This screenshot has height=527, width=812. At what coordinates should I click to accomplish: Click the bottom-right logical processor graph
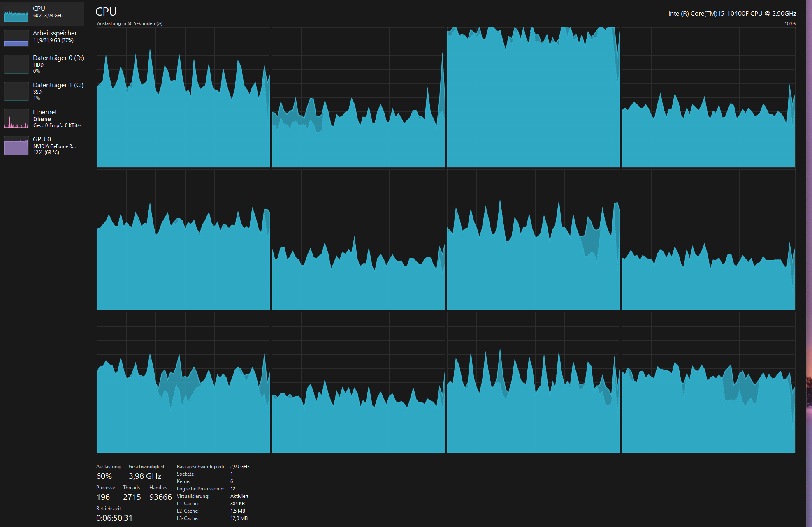(708, 382)
